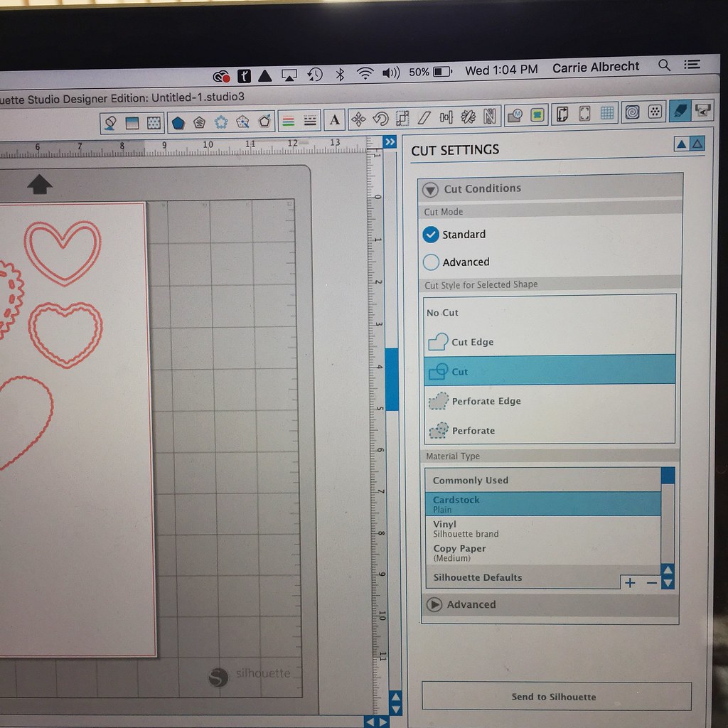The height and width of the screenshot is (728, 728).
Task: Click canvas scroll up arrow
Action: pyautogui.click(x=395, y=697)
